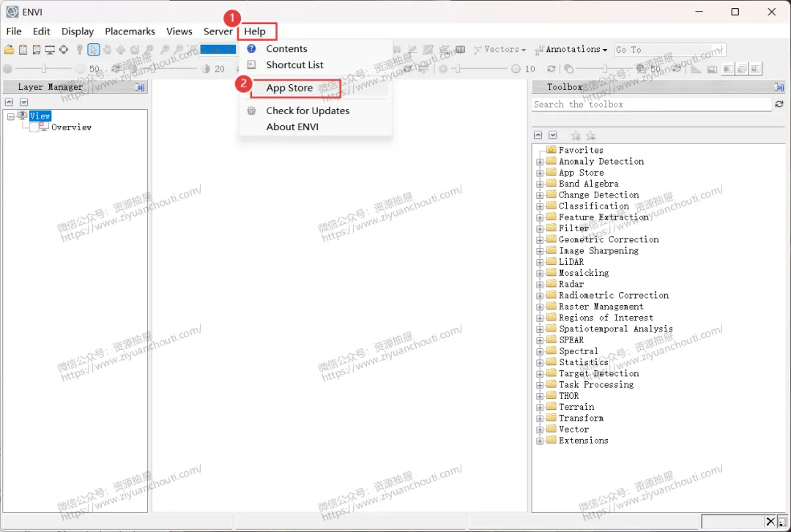Click the transparency slider track
791x532 pixels.
605,69
